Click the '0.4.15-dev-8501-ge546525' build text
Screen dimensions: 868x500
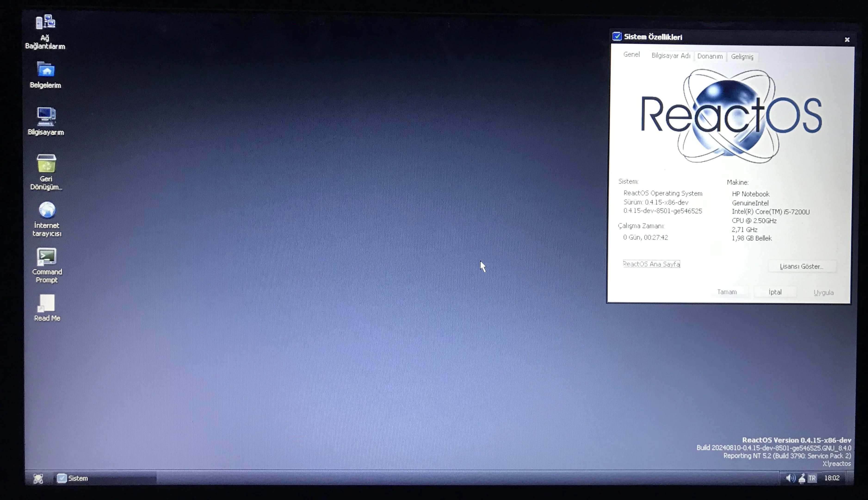[x=662, y=211]
